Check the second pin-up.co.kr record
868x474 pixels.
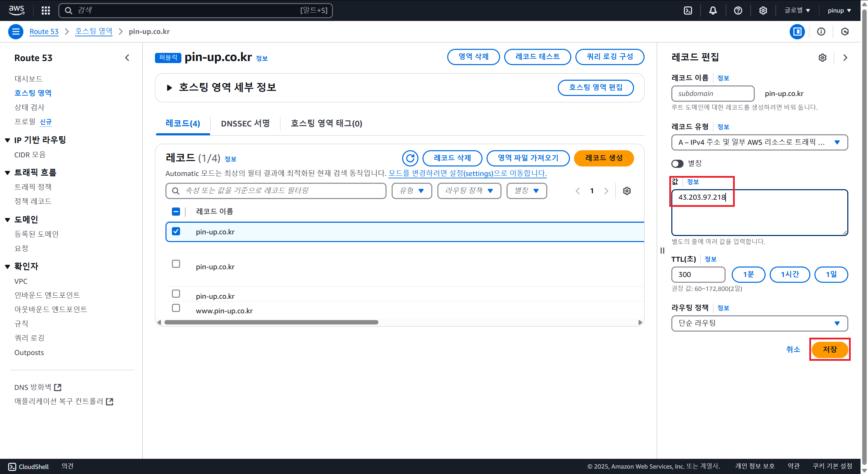176,264
